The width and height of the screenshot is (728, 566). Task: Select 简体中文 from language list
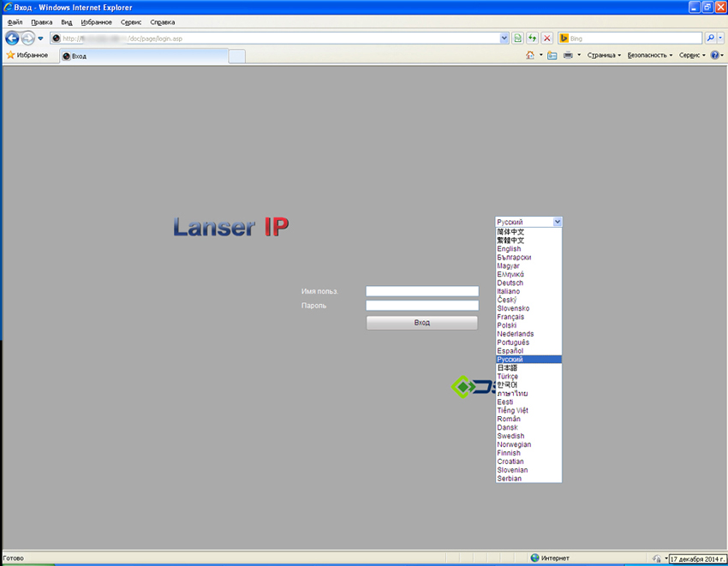pyautogui.click(x=528, y=232)
